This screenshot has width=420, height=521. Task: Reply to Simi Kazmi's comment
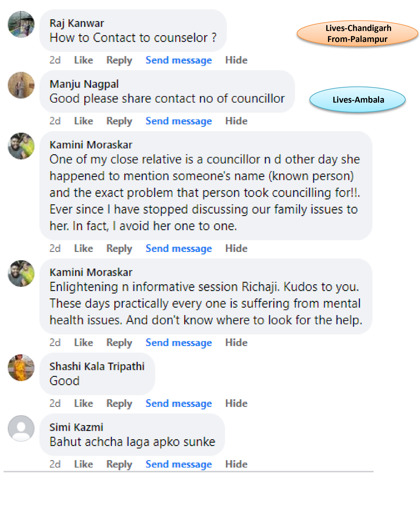pos(119,464)
